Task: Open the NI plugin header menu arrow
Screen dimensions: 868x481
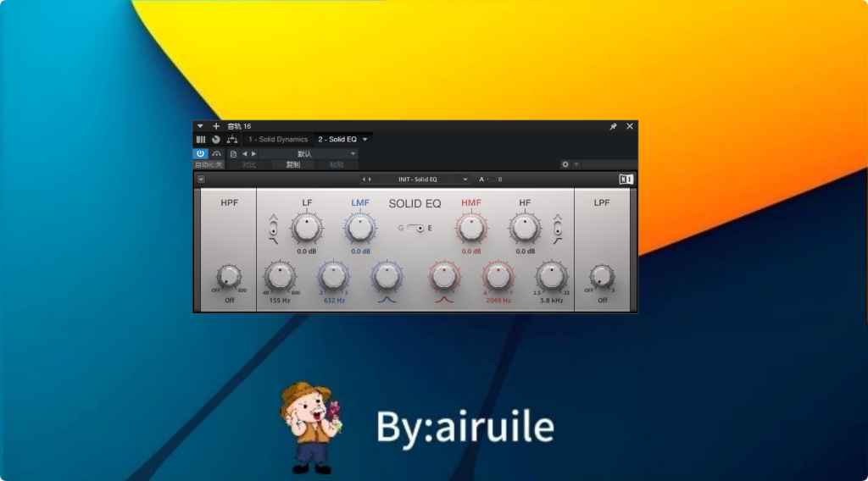Action: tap(201, 180)
